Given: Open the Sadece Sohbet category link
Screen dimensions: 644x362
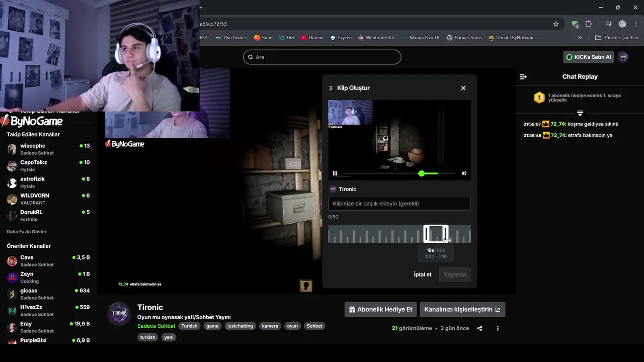Looking at the screenshot, I should (x=156, y=326).
